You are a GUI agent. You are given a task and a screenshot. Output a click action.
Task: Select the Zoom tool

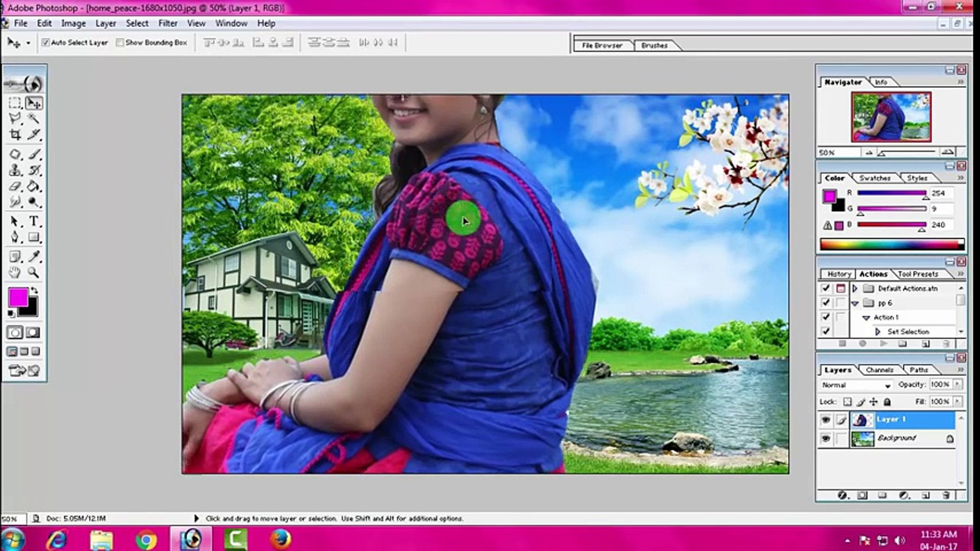[x=34, y=272]
